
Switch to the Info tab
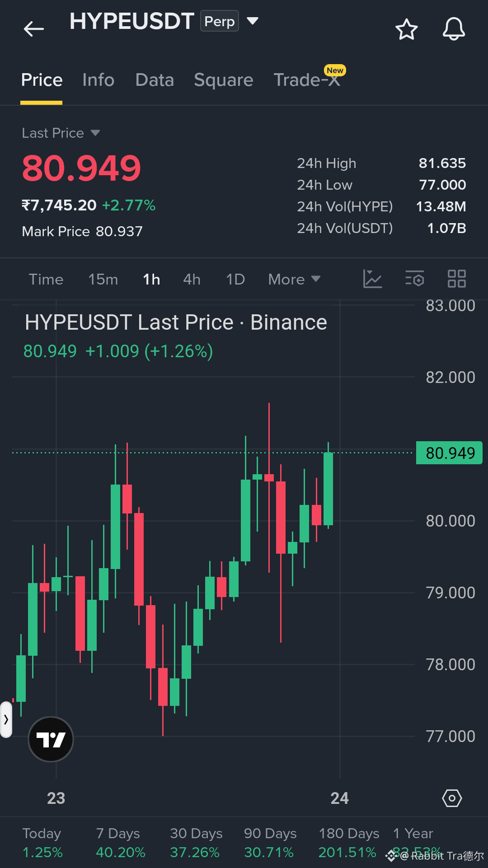(99, 80)
